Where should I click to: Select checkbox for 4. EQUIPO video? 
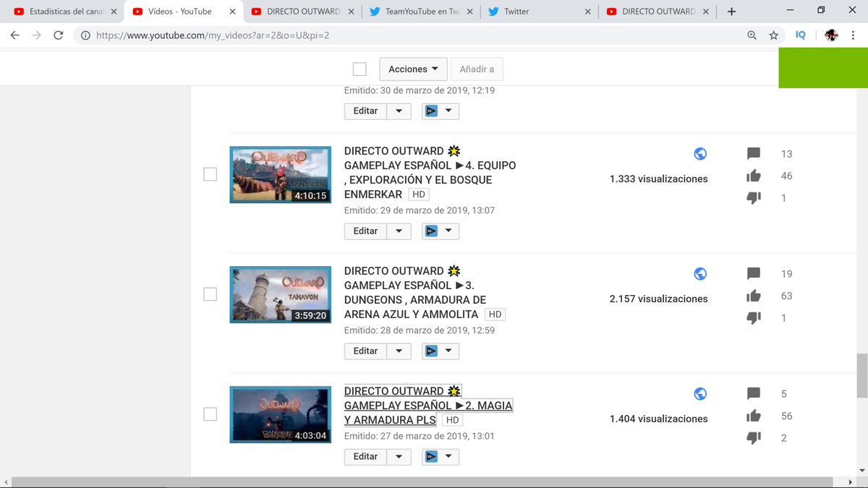click(210, 174)
